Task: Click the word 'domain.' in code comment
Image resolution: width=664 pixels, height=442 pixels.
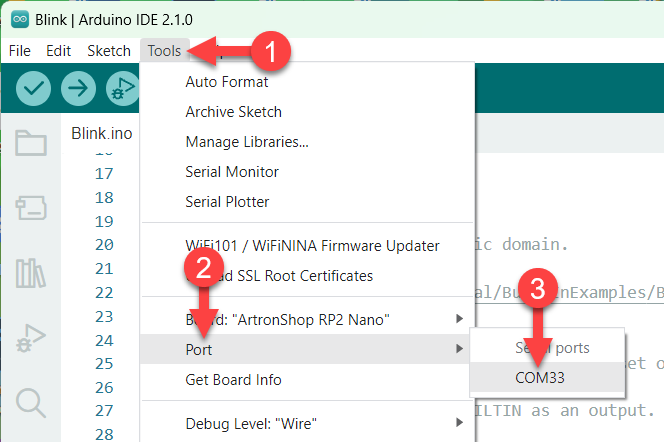Action: (535, 244)
